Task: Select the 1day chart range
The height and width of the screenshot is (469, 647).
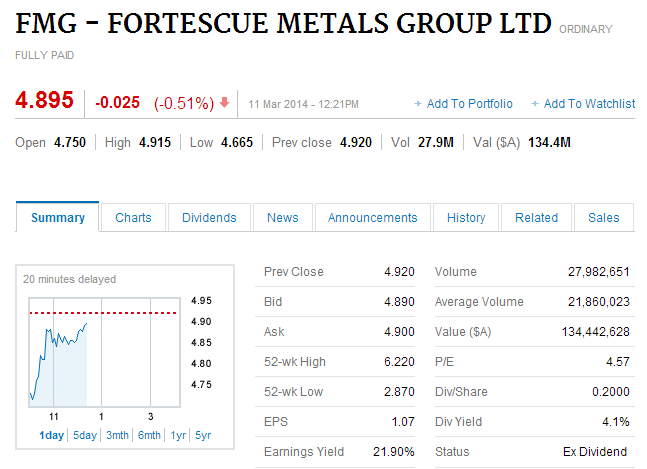Action: [x=52, y=435]
